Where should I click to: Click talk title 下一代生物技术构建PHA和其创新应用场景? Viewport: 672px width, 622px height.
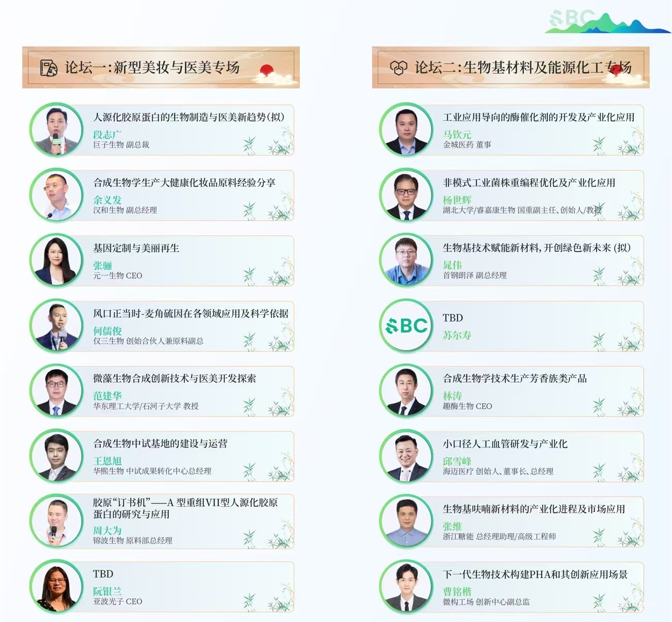[x=535, y=575]
